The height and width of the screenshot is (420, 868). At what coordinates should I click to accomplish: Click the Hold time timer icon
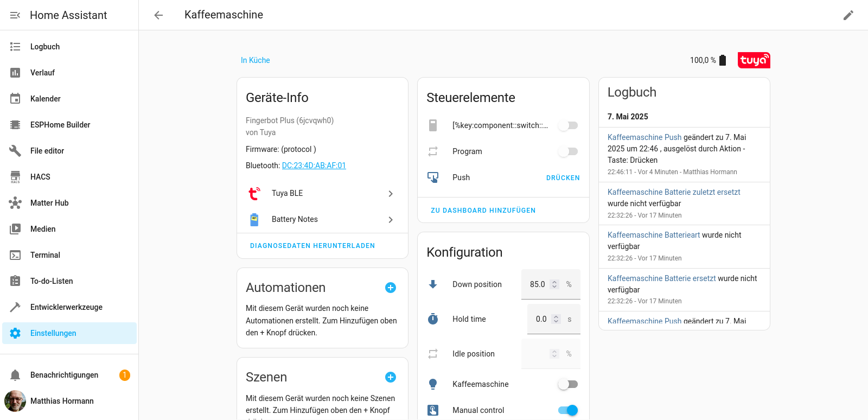tap(433, 319)
